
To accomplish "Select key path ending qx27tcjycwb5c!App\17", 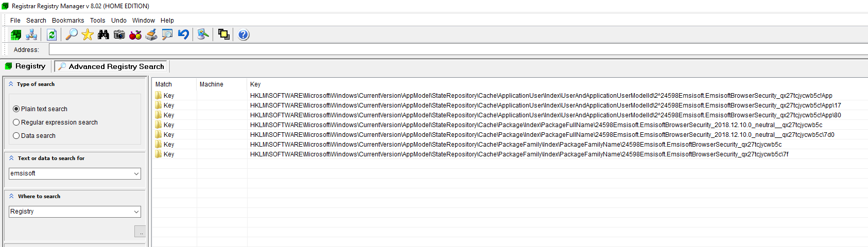I will pos(546,105).
